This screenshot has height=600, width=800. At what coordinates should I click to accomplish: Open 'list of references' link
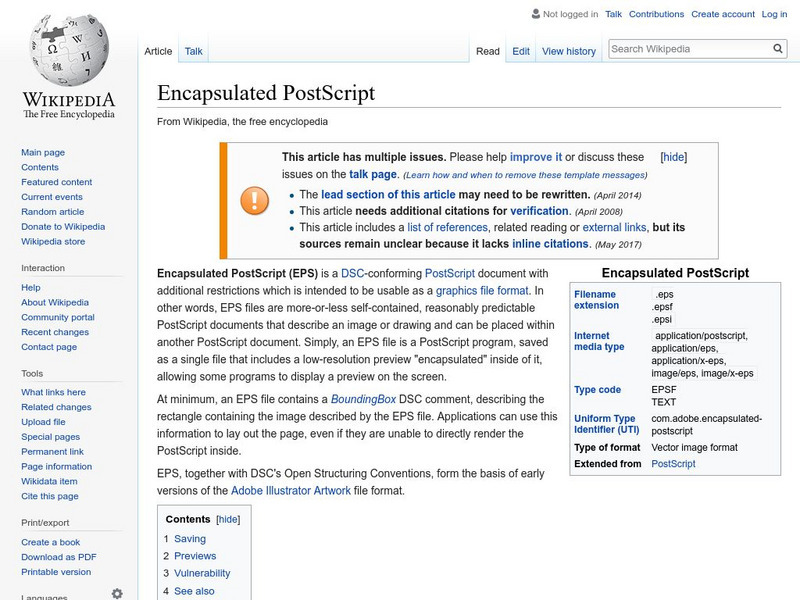click(x=447, y=227)
